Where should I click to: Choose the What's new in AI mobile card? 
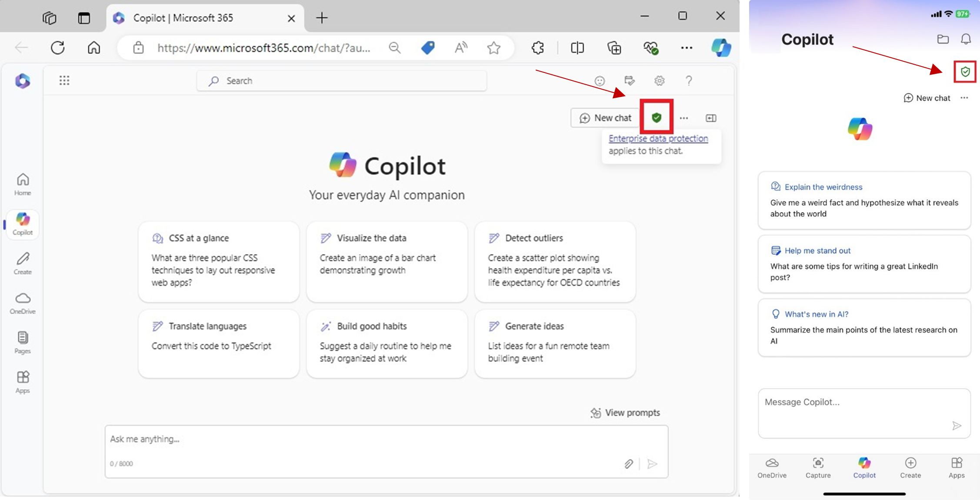(864, 328)
